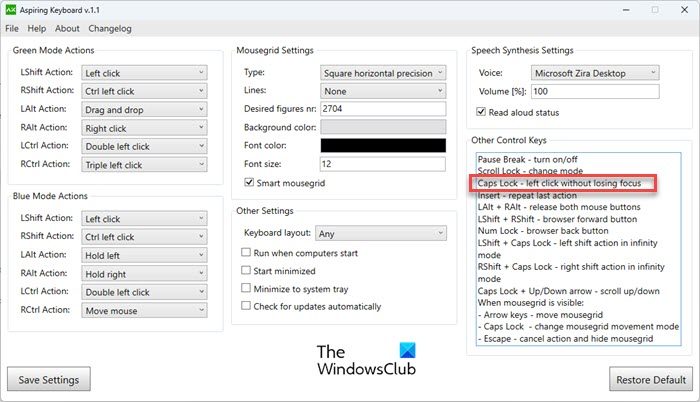
Task: Open Mousegrid Type dropdown
Action: point(383,73)
